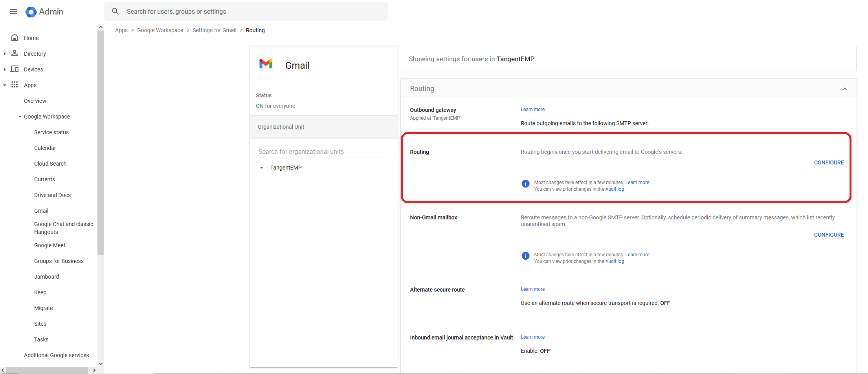Click the Directory person icon
The image size is (868, 374).
click(15, 53)
